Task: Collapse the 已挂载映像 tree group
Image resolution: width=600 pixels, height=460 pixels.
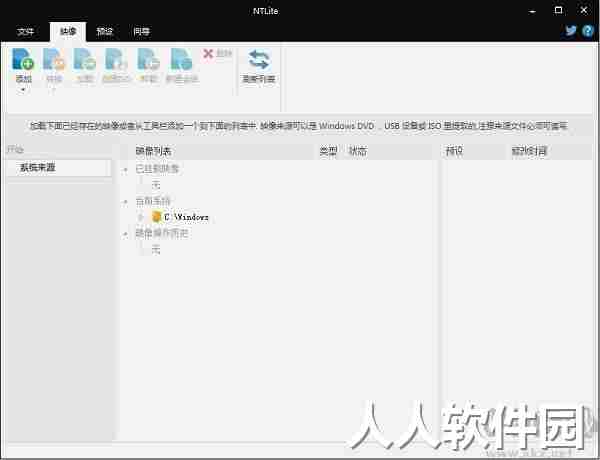Action: [125, 170]
